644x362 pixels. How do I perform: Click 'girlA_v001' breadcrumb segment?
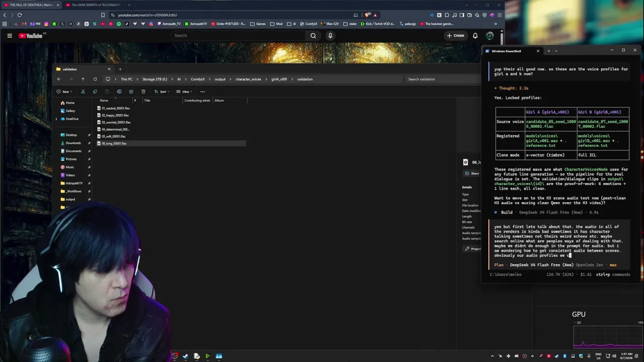[x=279, y=79]
